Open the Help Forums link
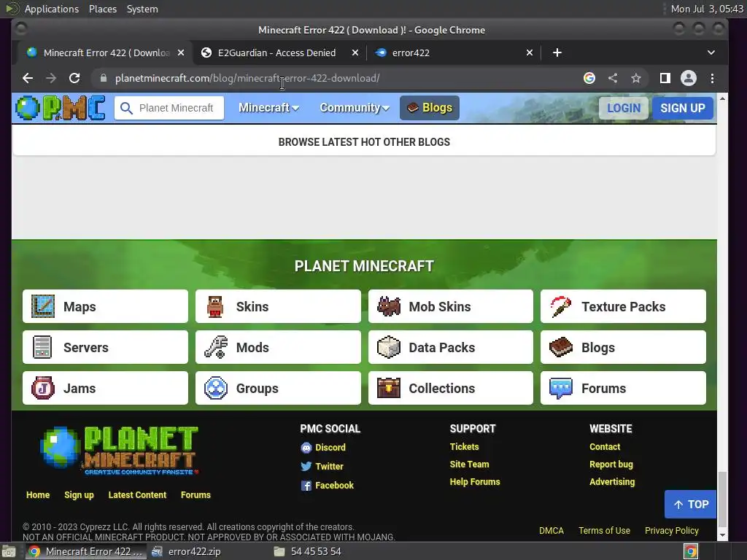Image resolution: width=747 pixels, height=560 pixels. point(474,482)
